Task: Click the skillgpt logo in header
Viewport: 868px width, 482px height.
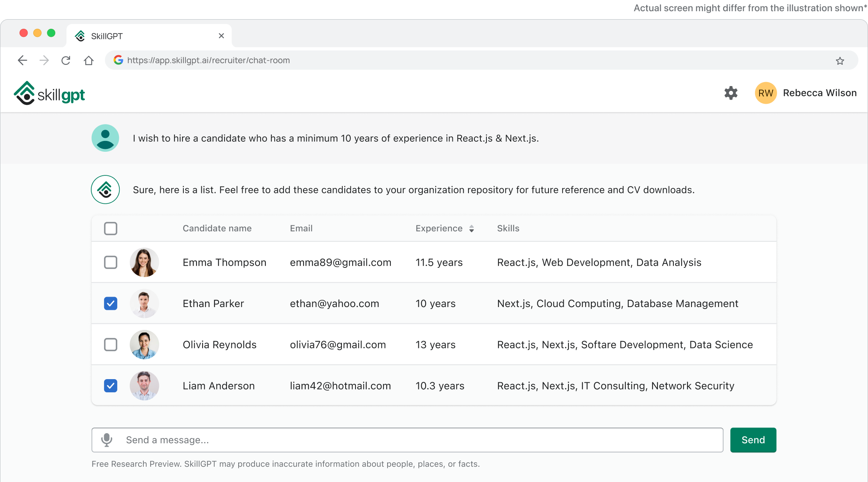Action: click(x=50, y=94)
